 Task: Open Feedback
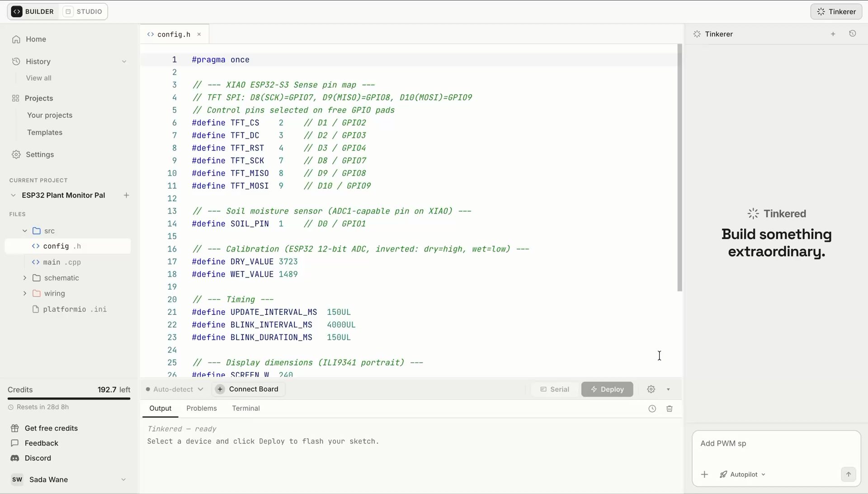pos(42,443)
